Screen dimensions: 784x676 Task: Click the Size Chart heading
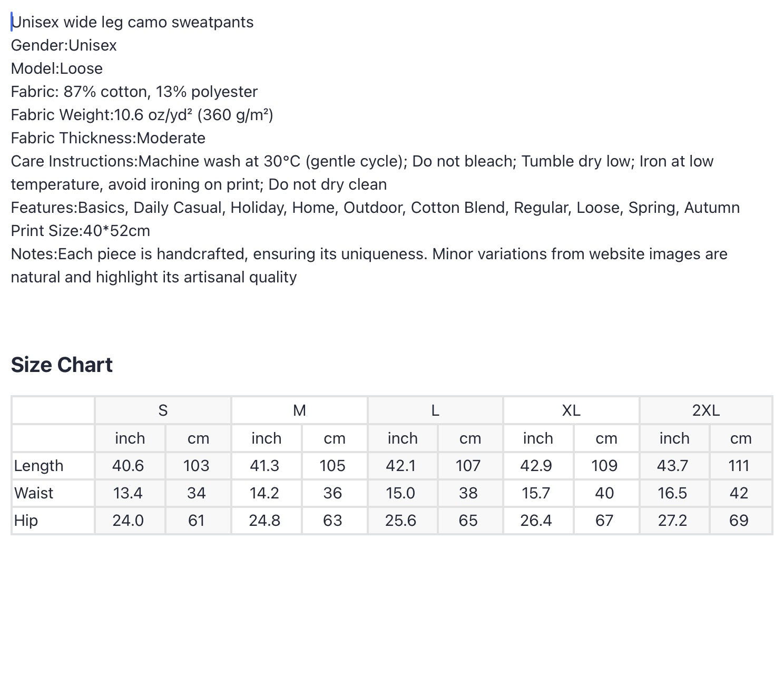click(62, 365)
